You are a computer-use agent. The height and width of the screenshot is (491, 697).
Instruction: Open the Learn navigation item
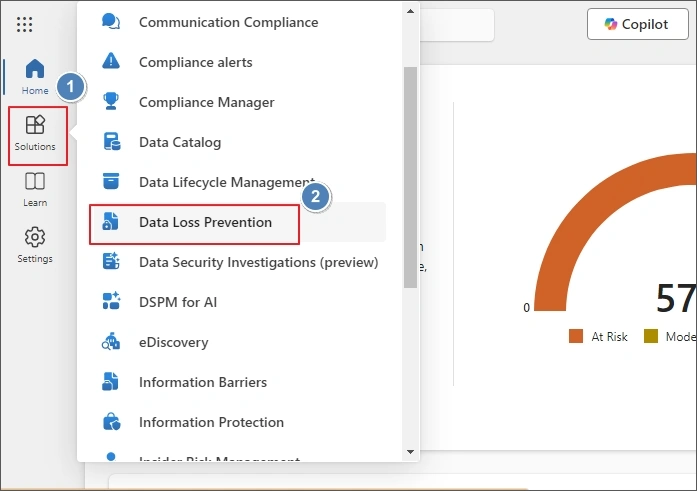click(35, 190)
